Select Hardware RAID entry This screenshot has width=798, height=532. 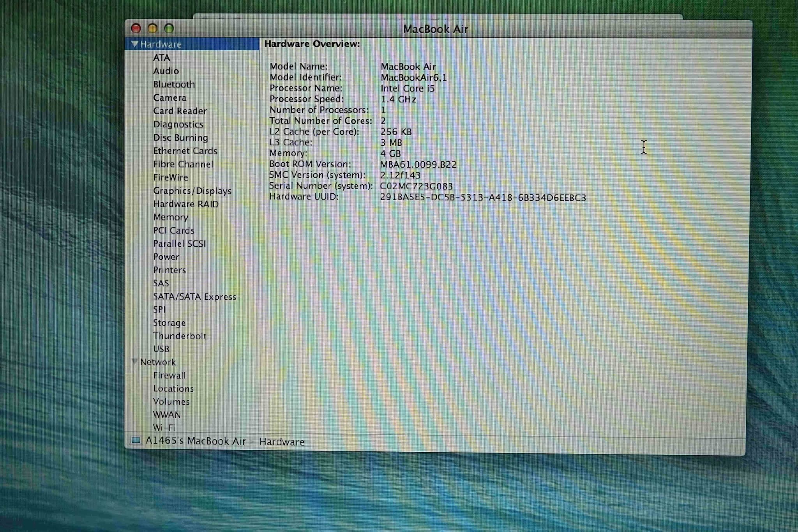click(x=186, y=204)
